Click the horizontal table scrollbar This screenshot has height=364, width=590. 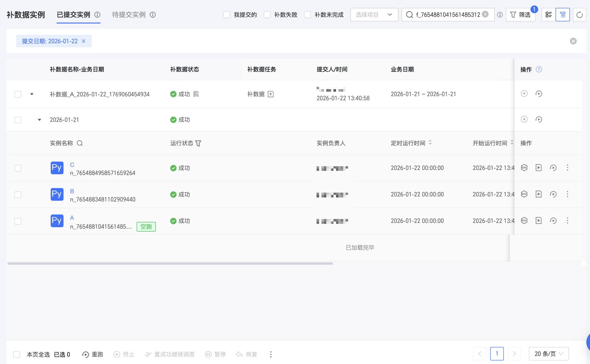(170, 263)
